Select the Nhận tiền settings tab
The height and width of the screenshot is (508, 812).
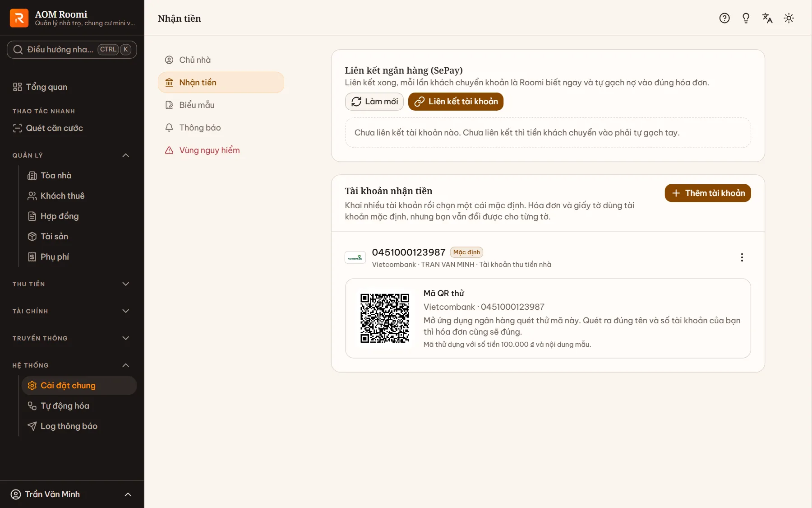221,82
